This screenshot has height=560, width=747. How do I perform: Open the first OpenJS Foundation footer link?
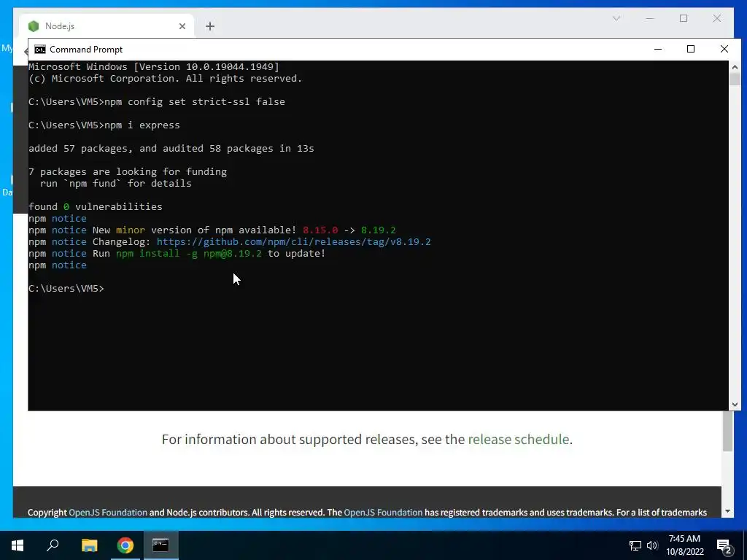tap(108, 513)
